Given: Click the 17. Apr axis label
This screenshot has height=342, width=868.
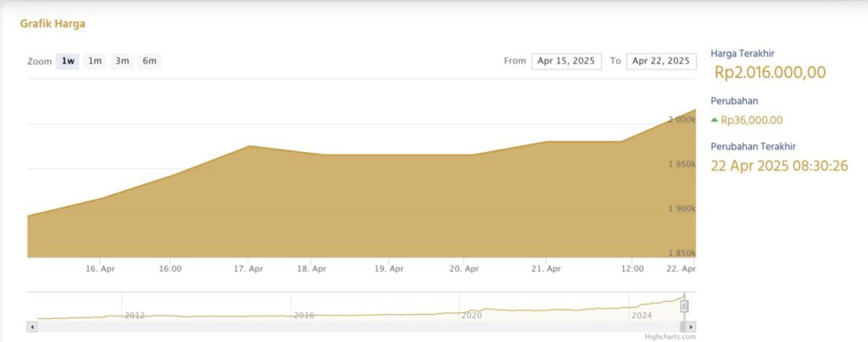Looking at the screenshot, I should pos(248,269).
